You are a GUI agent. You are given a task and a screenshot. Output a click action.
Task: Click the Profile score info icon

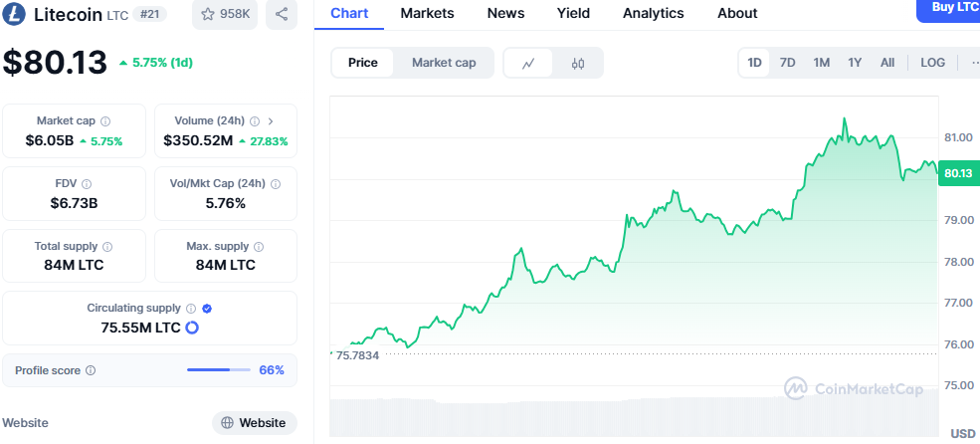point(91,370)
